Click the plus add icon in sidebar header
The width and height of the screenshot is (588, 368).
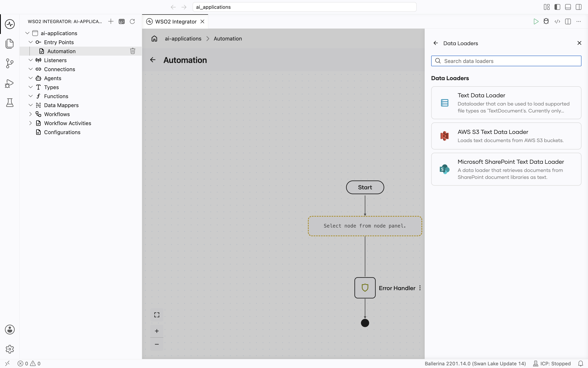pos(111,21)
